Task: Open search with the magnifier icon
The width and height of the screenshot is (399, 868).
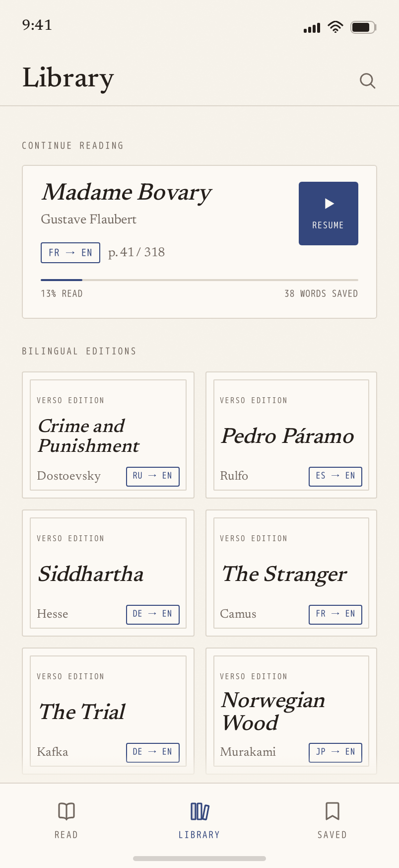Action: (x=367, y=80)
